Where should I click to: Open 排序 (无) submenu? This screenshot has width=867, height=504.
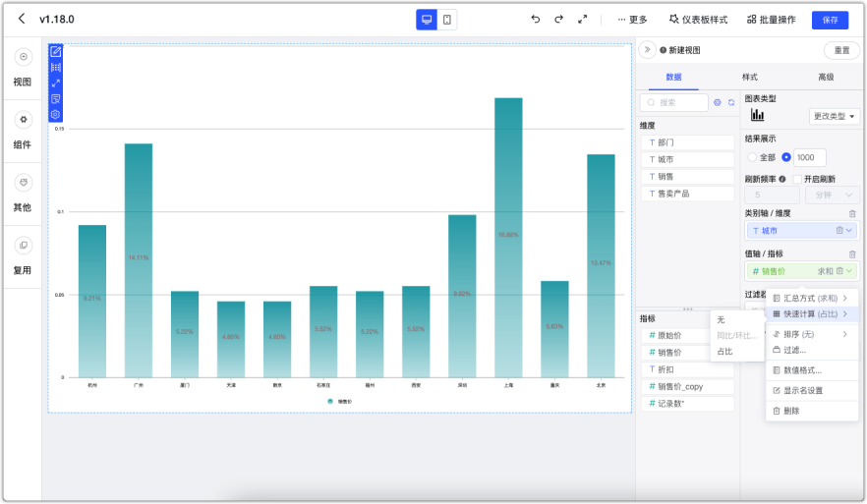click(x=811, y=334)
